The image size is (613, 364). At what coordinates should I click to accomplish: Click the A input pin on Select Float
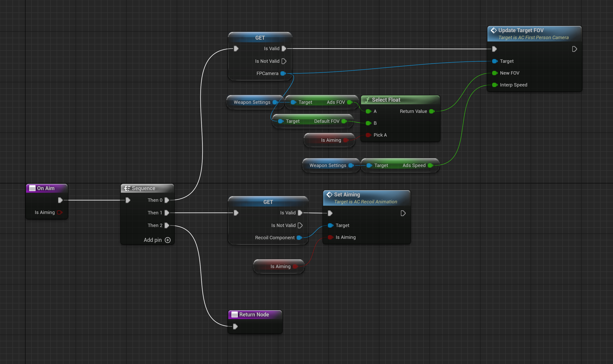click(368, 111)
